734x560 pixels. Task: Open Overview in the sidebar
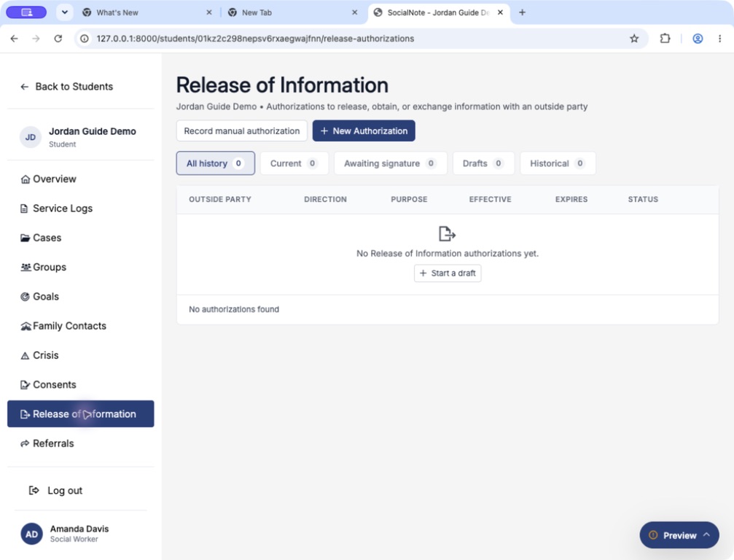(80, 179)
